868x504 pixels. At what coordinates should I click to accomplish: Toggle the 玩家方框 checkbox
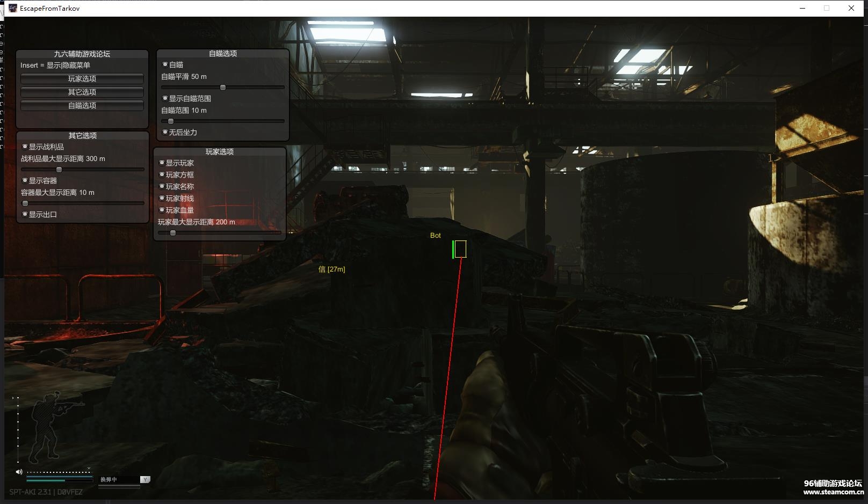click(x=162, y=174)
